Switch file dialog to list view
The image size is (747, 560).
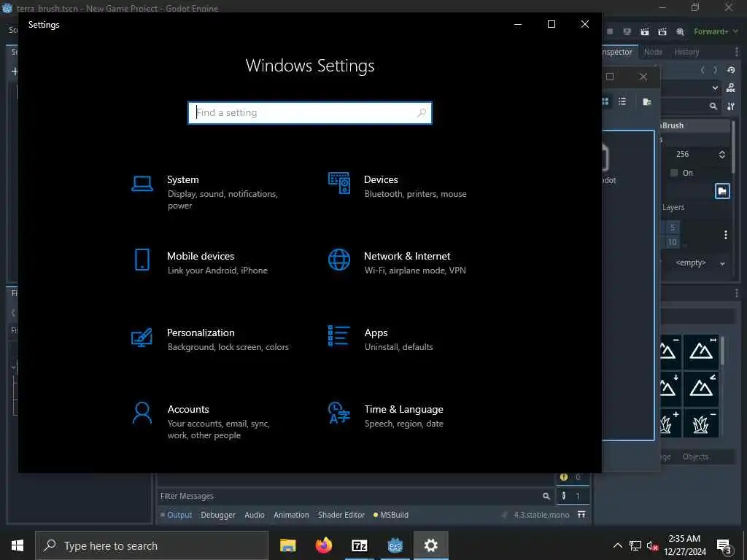tap(622, 101)
